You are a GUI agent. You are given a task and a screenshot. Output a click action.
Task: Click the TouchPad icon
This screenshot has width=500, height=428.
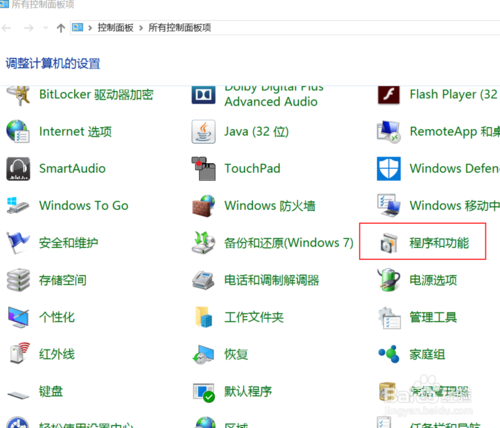click(x=203, y=169)
